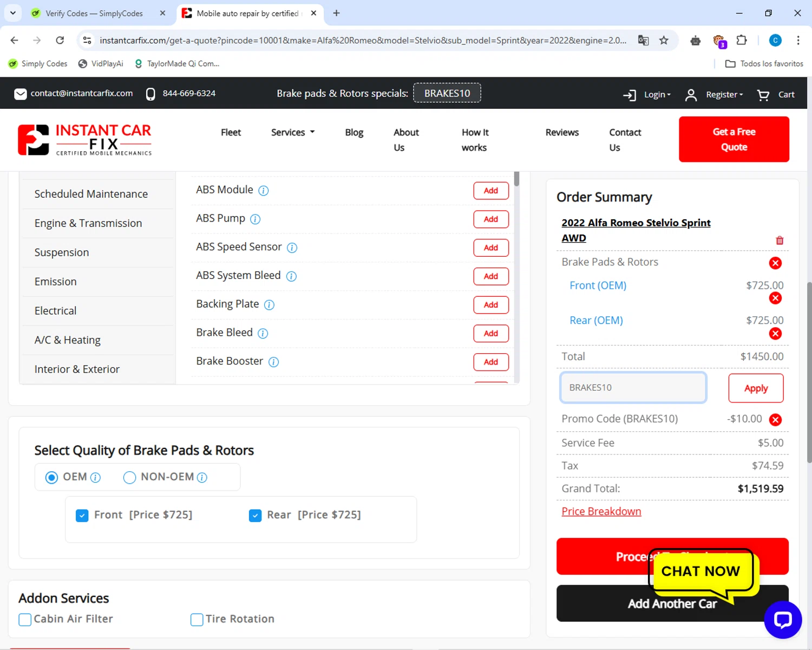
Task: Check the Cabin Air Filter addon
Action: pyautogui.click(x=25, y=620)
